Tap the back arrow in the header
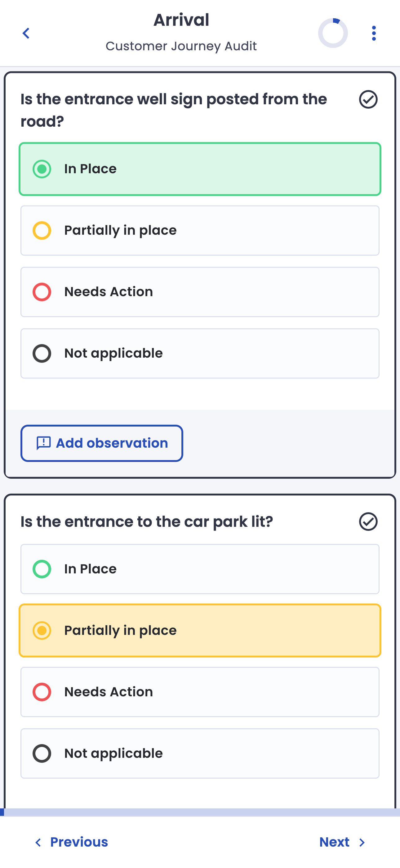Viewport: 400px width, 868px height. click(26, 33)
